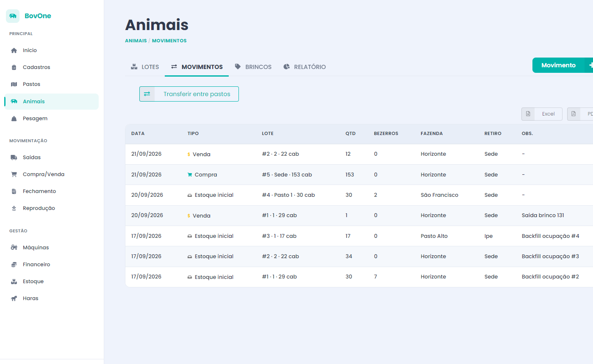This screenshot has width=593, height=364.
Task: Click the Financeiro coins icon
Action: 14,265
